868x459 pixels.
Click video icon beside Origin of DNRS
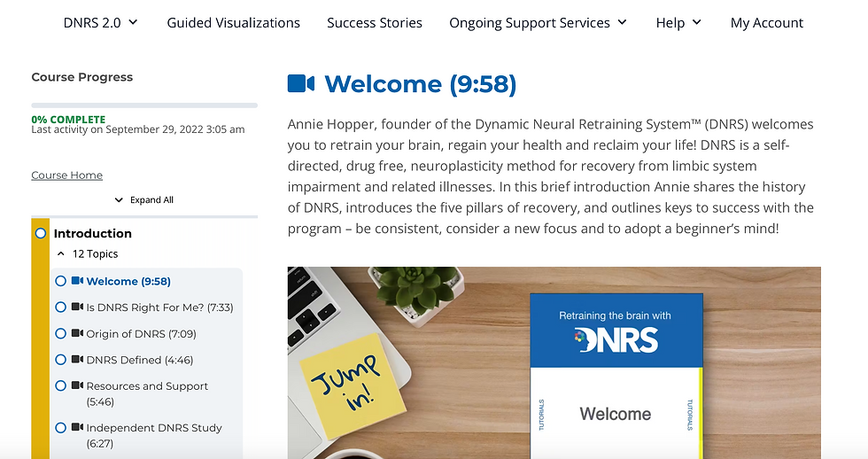[78, 333]
